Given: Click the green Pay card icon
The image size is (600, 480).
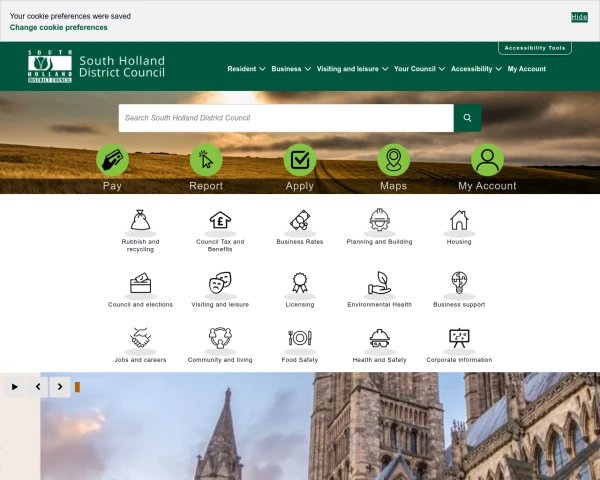Looking at the screenshot, I should pos(112,160).
